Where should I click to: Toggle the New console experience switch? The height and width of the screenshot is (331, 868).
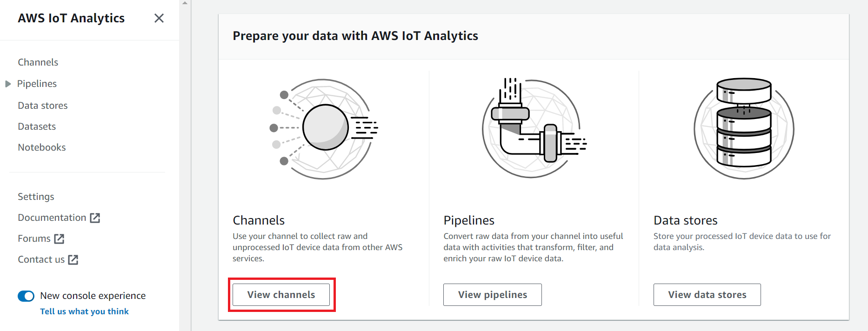tap(26, 296)
